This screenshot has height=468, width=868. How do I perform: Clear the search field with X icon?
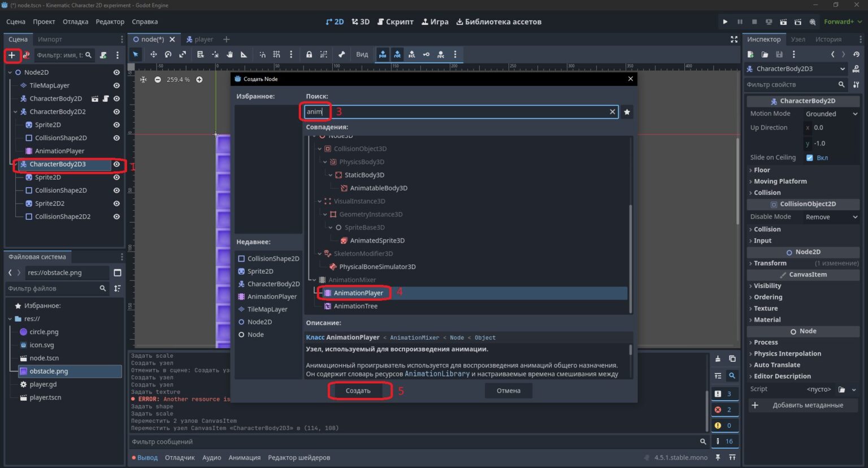click(612, 112)
